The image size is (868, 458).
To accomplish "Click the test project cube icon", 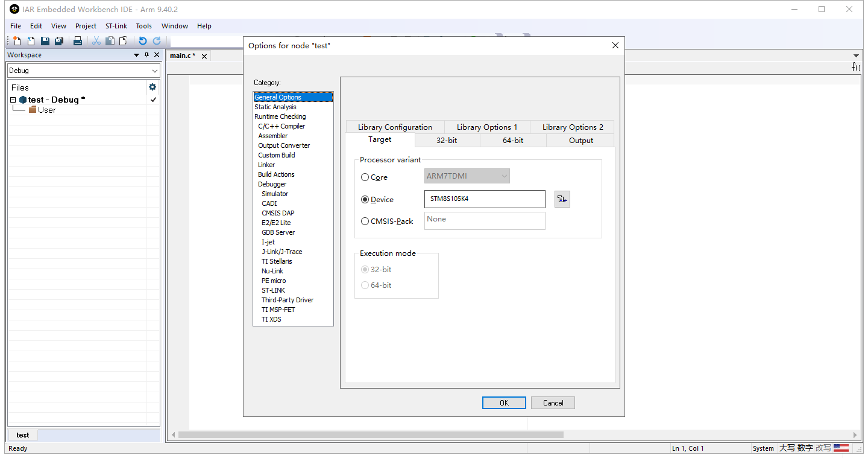I will pyautogui.click(x=23, y=100).
